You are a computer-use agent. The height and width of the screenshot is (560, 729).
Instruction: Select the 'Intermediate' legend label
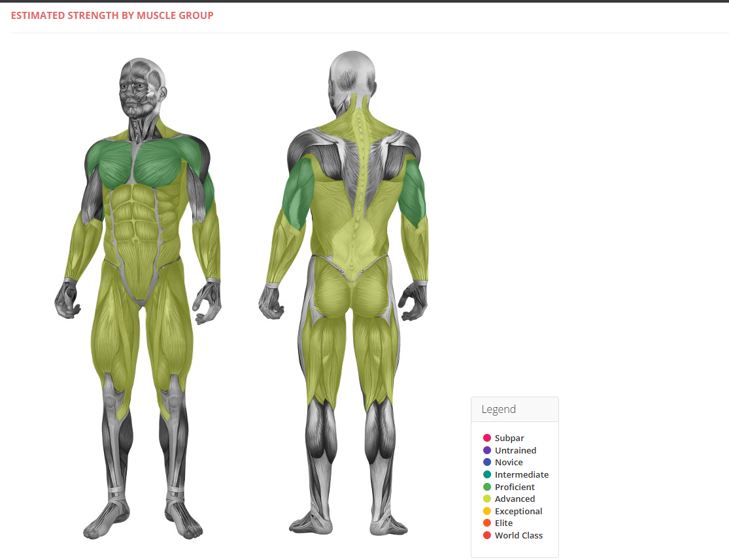(522, 474)
